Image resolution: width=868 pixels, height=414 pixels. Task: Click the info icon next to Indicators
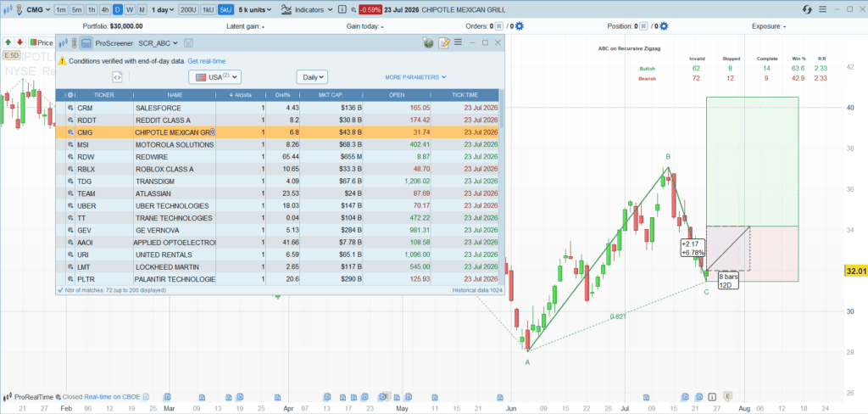click(342, 10)
